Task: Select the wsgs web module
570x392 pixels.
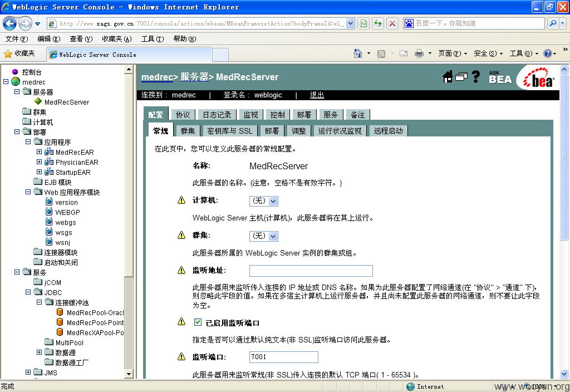Action: click(63, 233)
